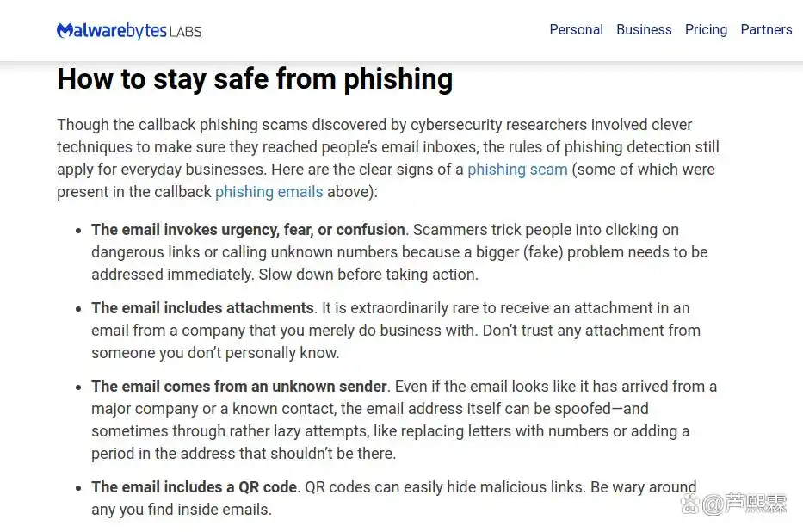Viewport: 803px width, 532px height.
Task: Click the intro paragraph starting "Though the callback"
Action: (388, 158)
